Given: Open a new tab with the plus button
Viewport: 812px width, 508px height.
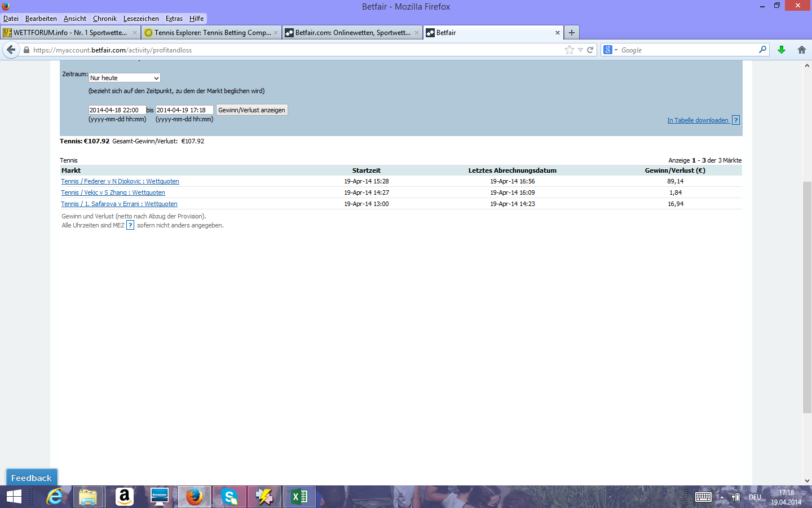Looking at the screenshot, I should (x=572, y=33).
